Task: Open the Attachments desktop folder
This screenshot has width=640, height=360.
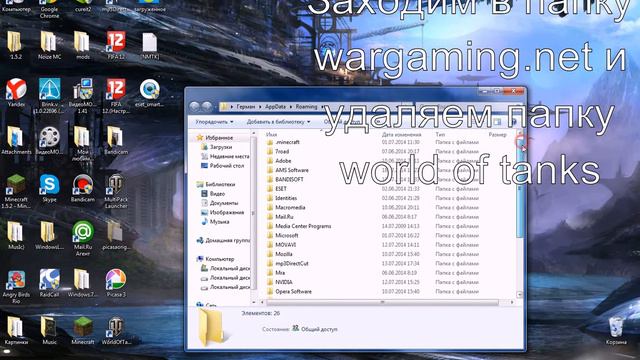Action: click(x=16, y=140)
